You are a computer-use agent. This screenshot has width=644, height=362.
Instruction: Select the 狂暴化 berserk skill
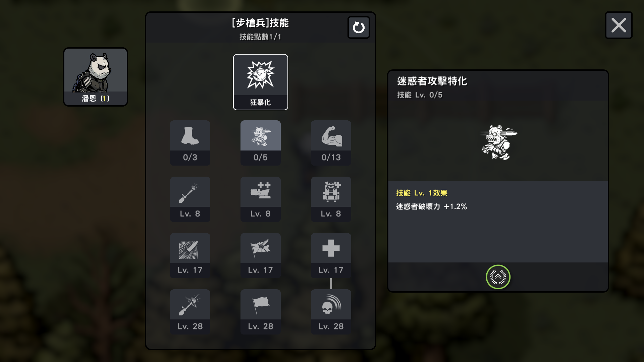click(x=260, y=82)
